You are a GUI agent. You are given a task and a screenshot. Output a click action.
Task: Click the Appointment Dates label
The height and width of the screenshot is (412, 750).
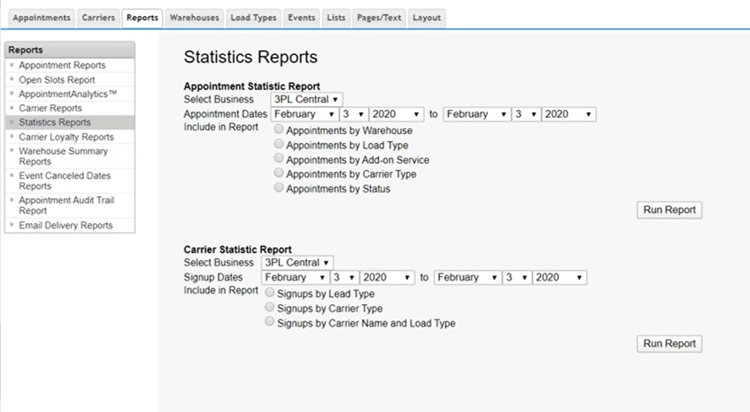tap(225, 114)
